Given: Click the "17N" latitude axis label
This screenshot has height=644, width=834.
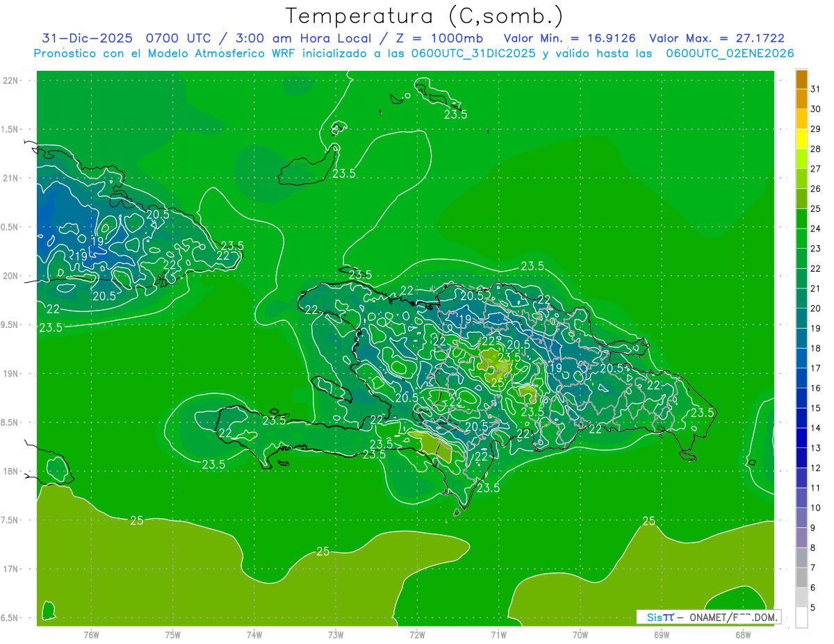Looking at the screenshot, I should pyautogui.click(x=11, y=569).
